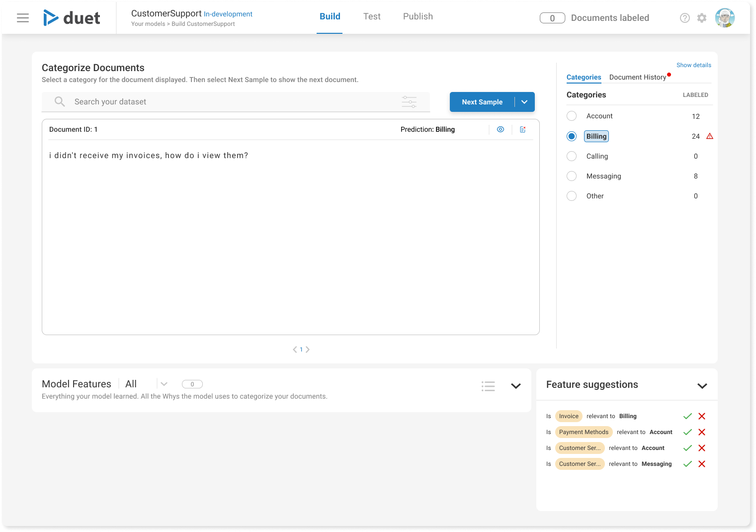Screen dimensions: 756x532
Task: Click the Next Sample button
Action: (x=482, y=102)
